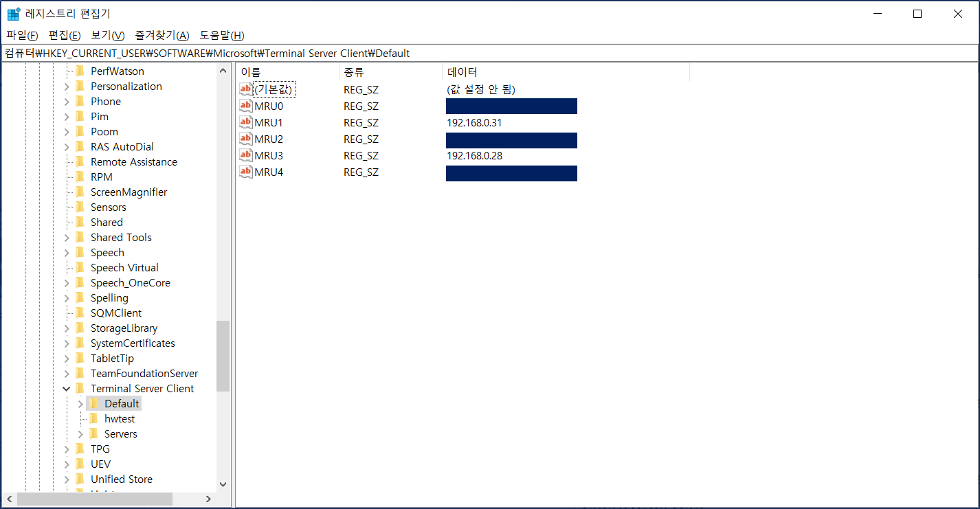Collapse the Terminal Server Client key

click(x=67, y=389)
